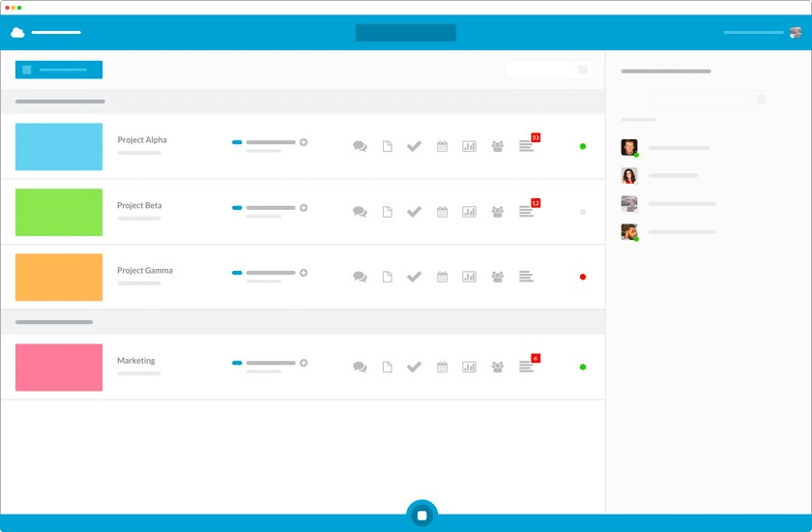Click the plus icon in the Marketing row
Image resolution: width=812 pixels, height=532 pixels.
pos(304,363)
